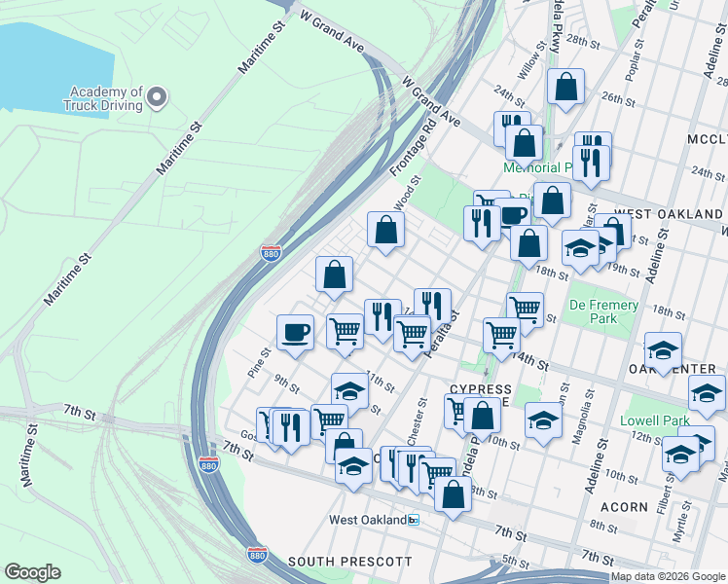The height and width of the screenshot is (584, 728).
Task: Click the coffee cup pin near 20th St
Action: click(516, 216)
